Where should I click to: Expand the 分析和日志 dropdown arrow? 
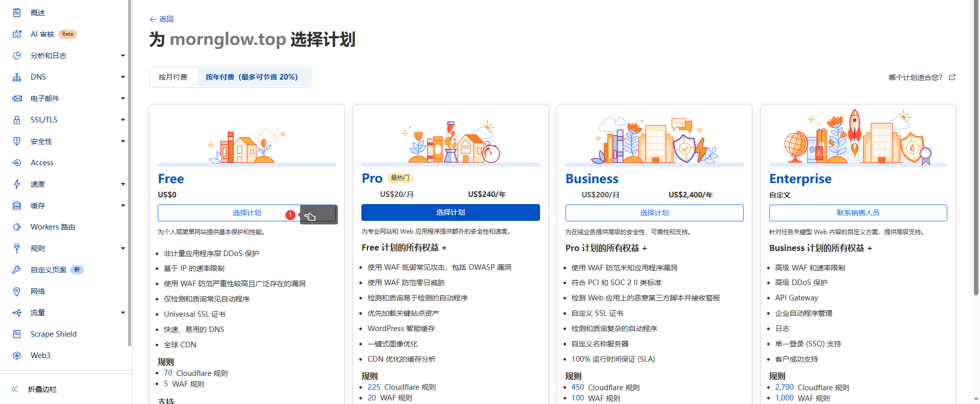click(123, 56)
